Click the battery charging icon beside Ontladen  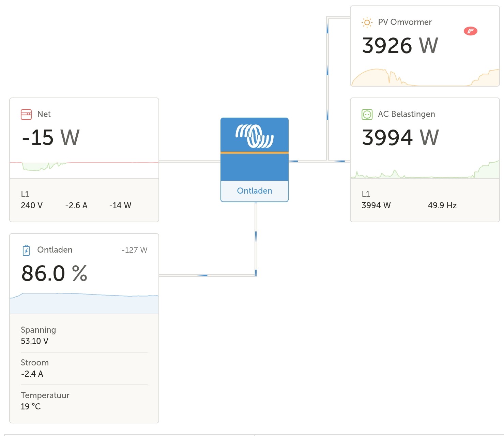[26, 250]
